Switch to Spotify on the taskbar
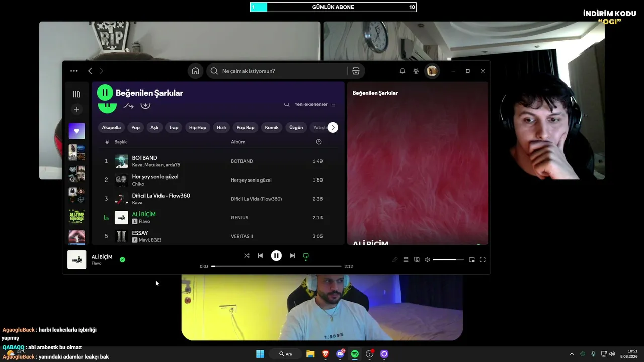This screenshot has height=362, width=644. pyautogui.click(x=355, y=354)
